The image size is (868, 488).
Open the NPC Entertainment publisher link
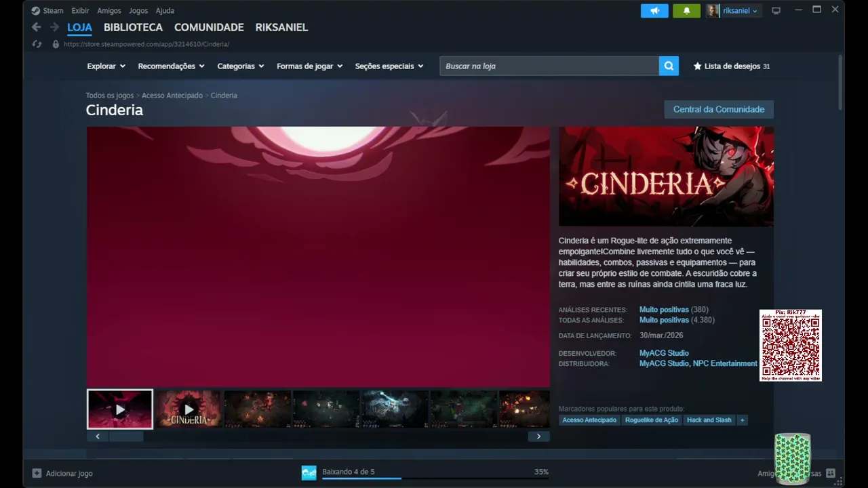pyautogui.click(x=725, y=364)
